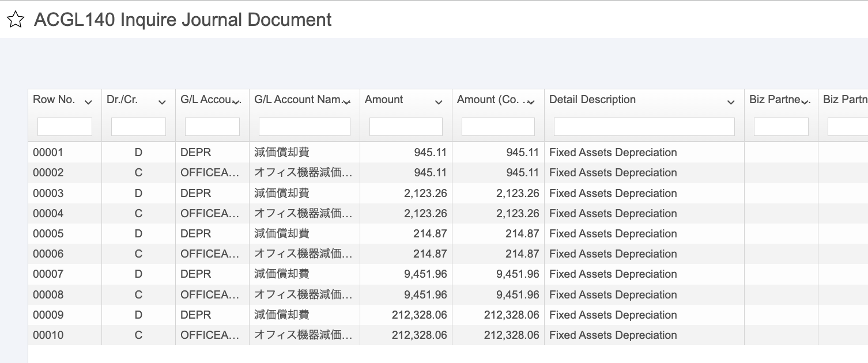Click Fixed Assets Depreciation in row 00005

613,233
